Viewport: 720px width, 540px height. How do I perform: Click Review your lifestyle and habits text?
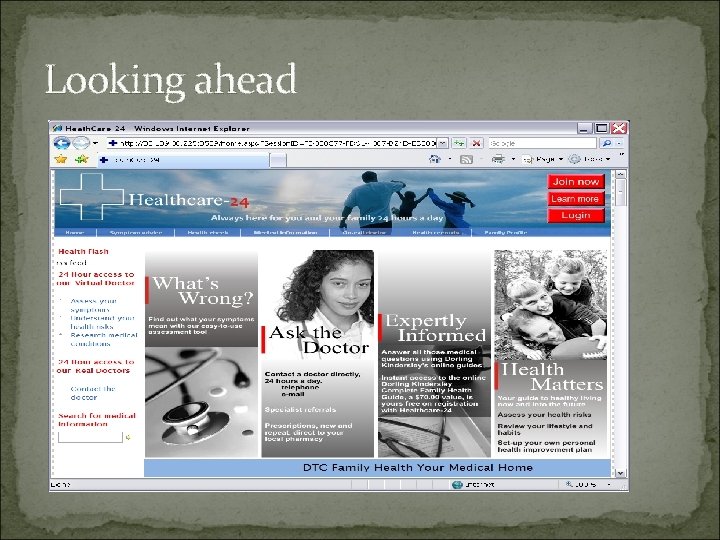tap(545, 429)
